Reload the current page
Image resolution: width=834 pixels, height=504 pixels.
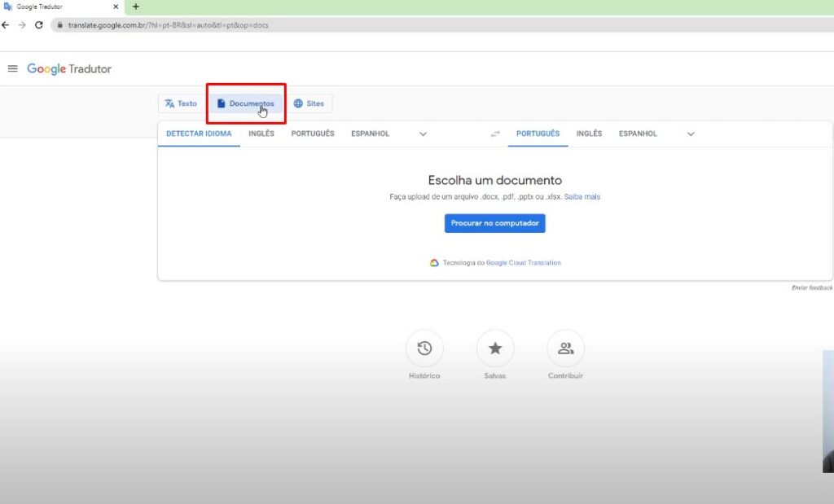click(39, 24)
